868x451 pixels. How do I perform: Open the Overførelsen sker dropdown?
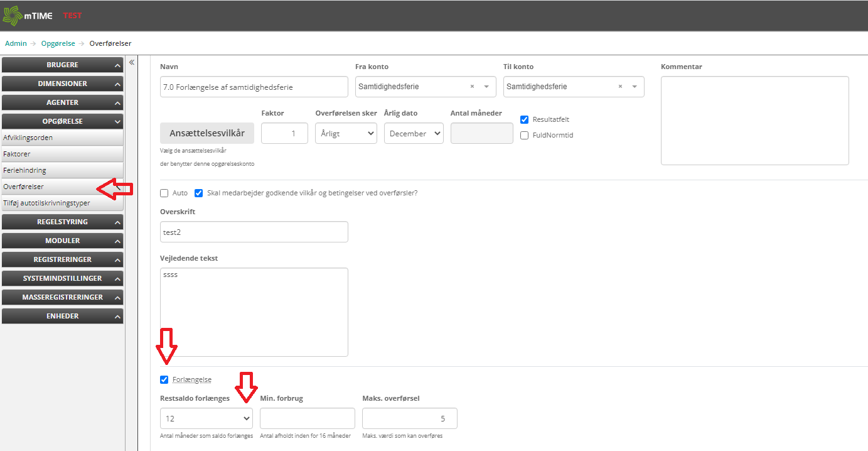(x=346, y=133)
